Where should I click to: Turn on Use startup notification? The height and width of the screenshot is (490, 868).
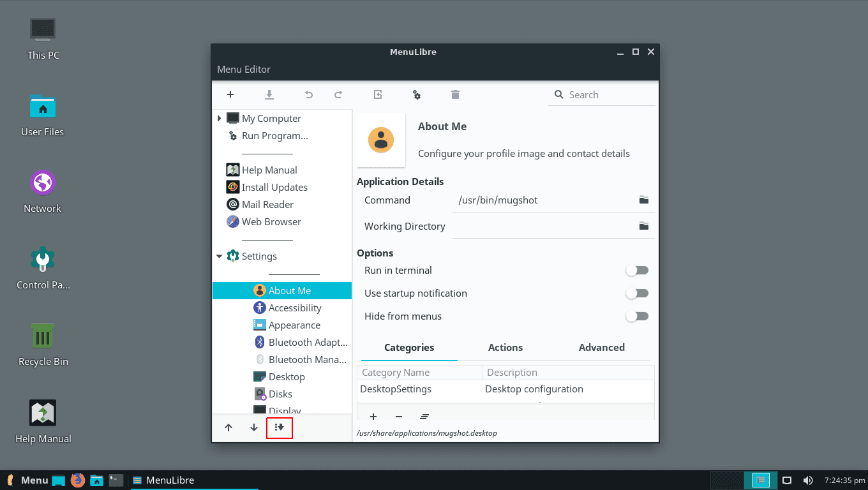click(637, 293)
